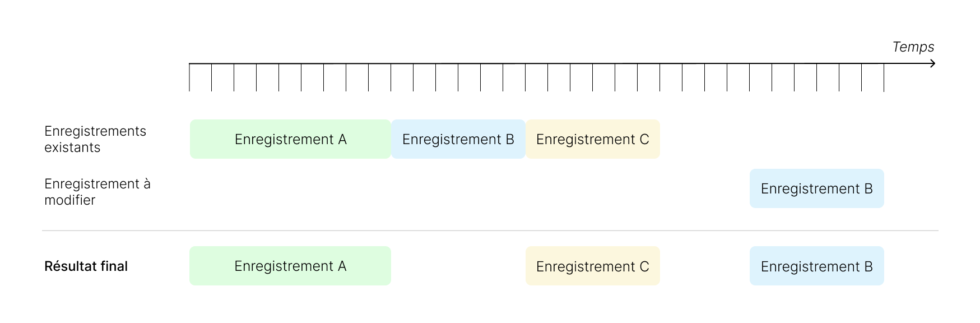The image size is (980, 323).
Task: Click the horizontal divider above Résultat final
Action: [490, 230]
